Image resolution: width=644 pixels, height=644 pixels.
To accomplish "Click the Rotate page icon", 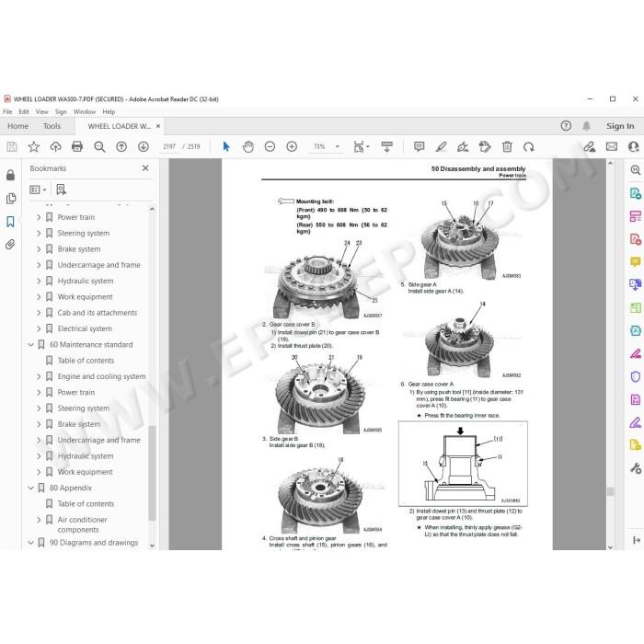I will (x=529, y=146).
